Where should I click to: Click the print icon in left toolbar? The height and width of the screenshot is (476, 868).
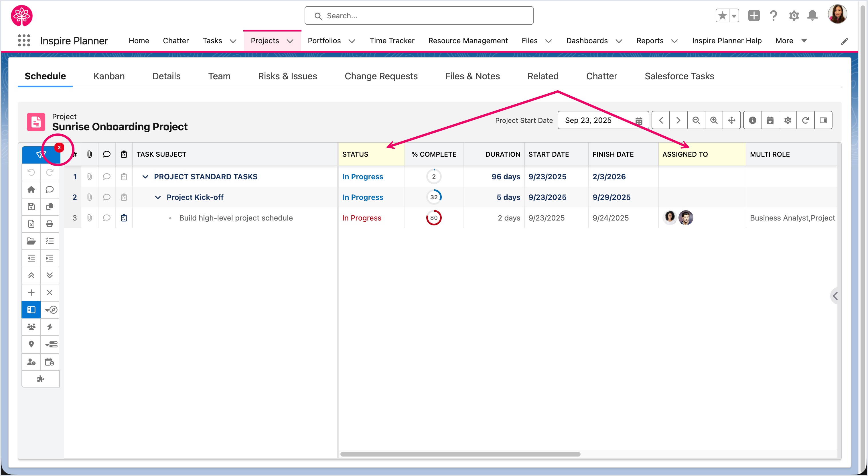50,224
